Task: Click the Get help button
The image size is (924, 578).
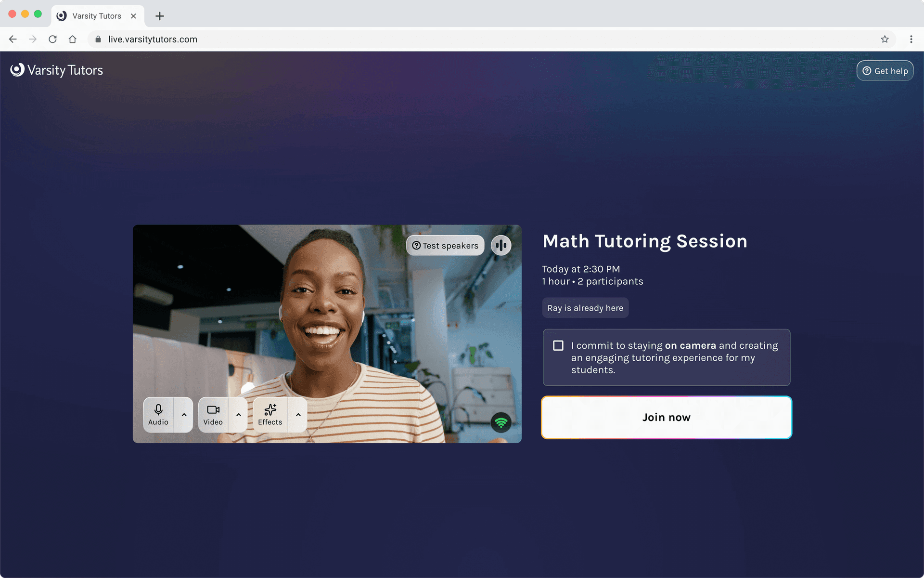Action: pyautogui.click(x=885, y=71)
